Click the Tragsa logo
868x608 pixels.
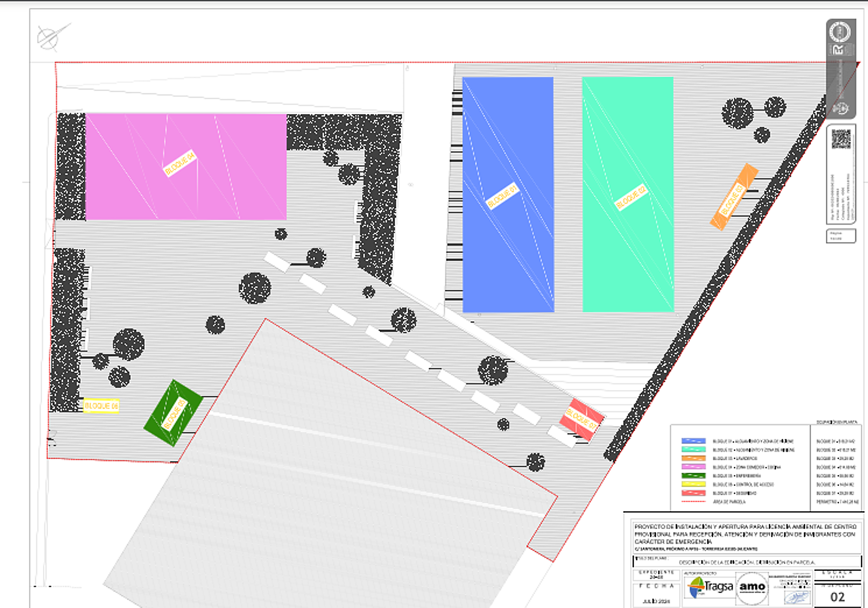pyautogui.click(x=710, y=587)
